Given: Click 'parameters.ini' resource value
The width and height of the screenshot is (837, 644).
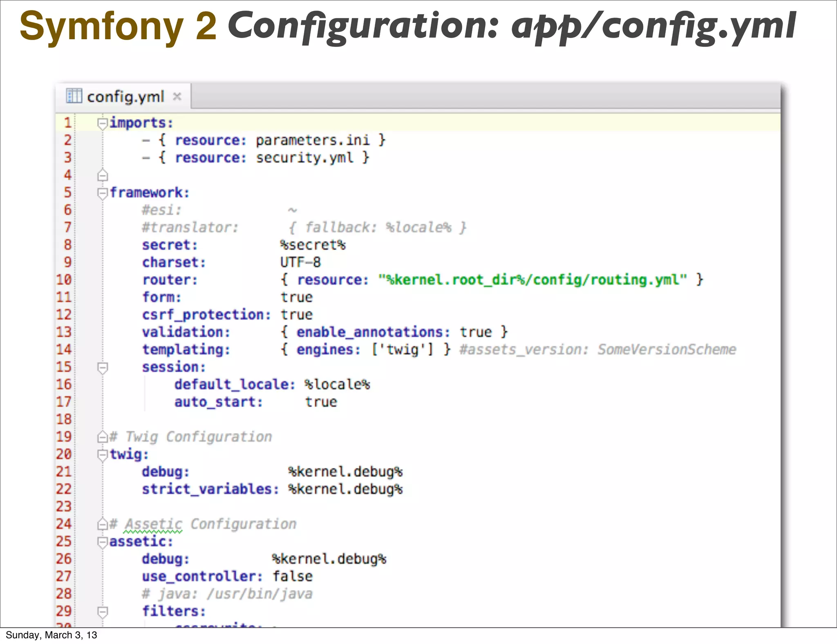Looking at the screenshot, I should point(313,140).
